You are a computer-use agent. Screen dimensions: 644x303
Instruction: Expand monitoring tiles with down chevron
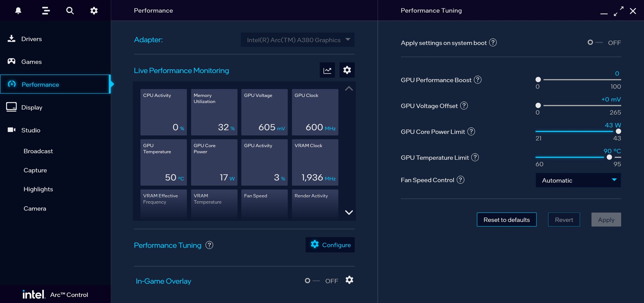pos(349,213)
